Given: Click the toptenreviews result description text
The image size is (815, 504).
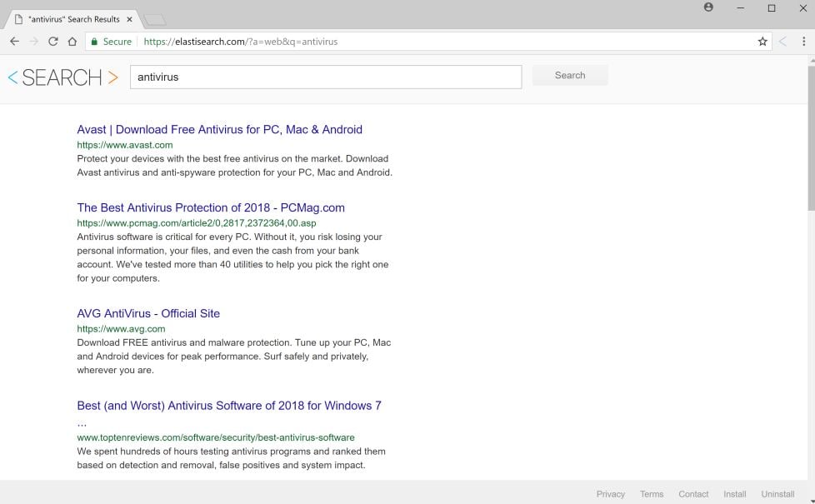Looking at the screenshot, I should (232, 458).
